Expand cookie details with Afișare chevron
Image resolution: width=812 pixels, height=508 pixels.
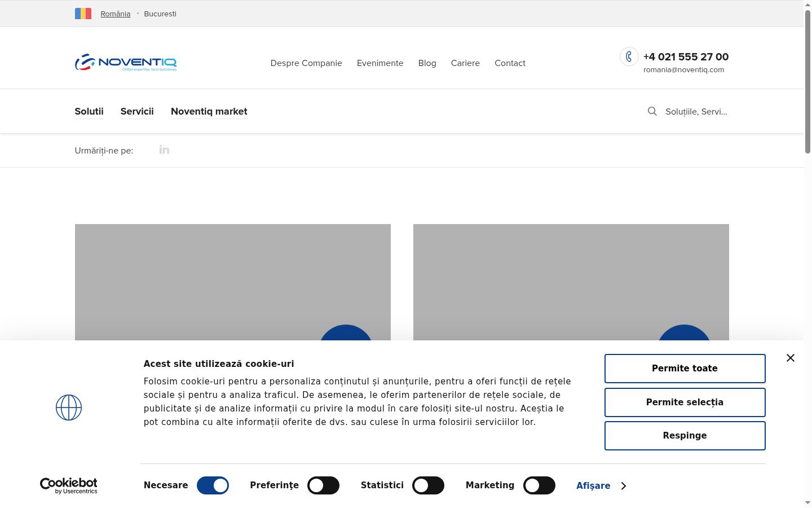(623, 486)
